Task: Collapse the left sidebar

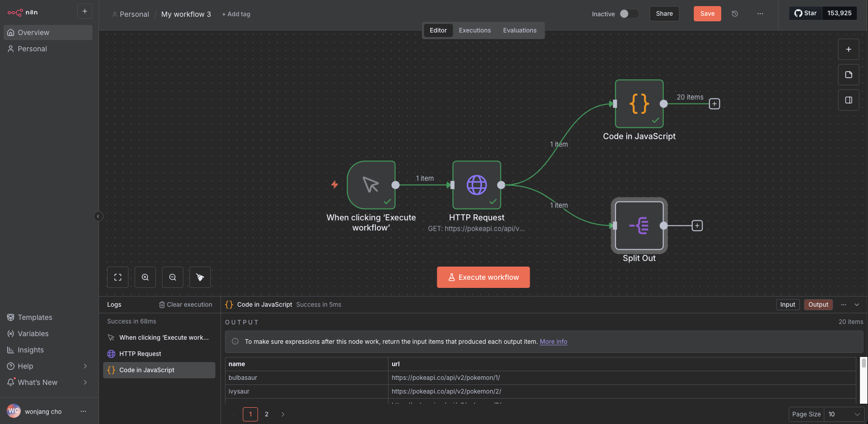Action: (99, 216)
